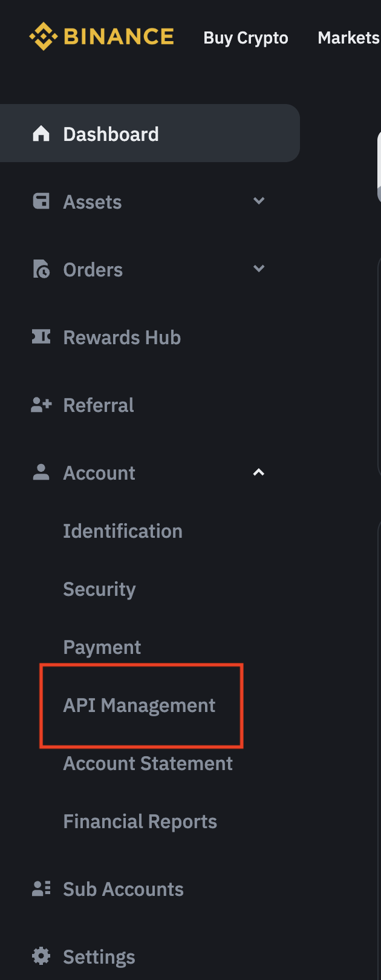Click the Binance logo icon
The height and width of the screenshot is (980, 381).
point(43,37)
